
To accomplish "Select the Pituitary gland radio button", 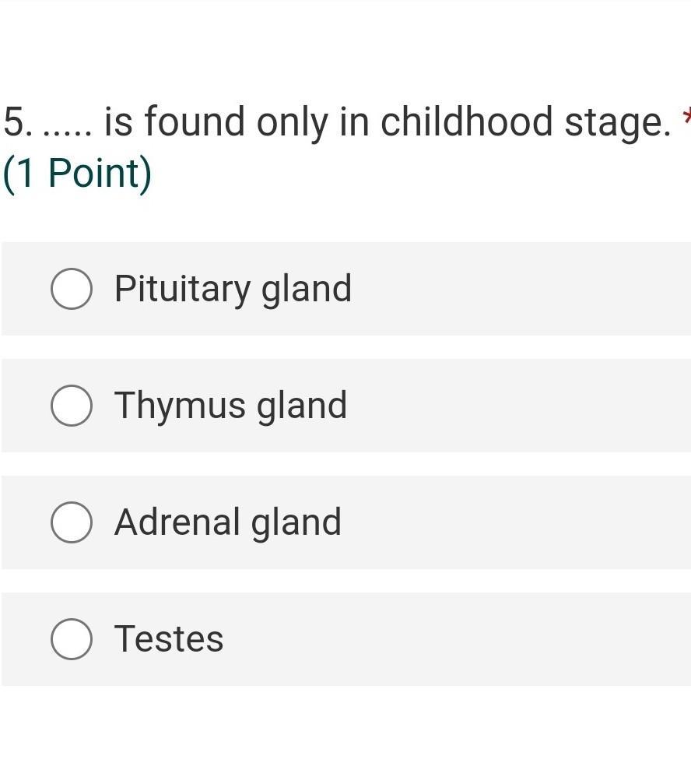I will (72, 289).
